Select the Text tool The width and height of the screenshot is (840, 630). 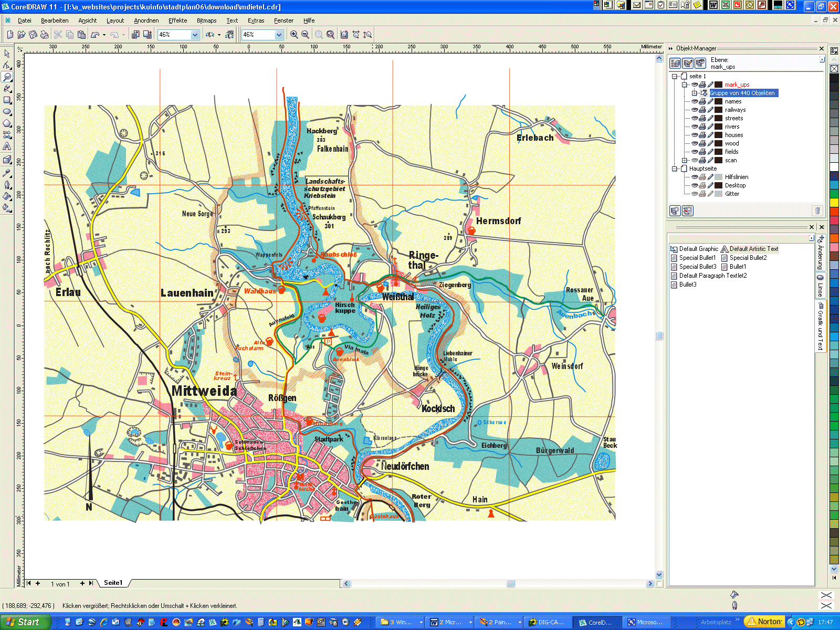[7, 146]
